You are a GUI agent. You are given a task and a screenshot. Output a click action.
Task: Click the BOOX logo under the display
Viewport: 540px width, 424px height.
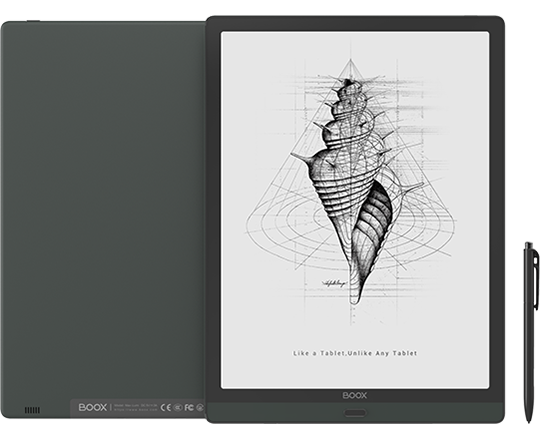pos(355,395)
